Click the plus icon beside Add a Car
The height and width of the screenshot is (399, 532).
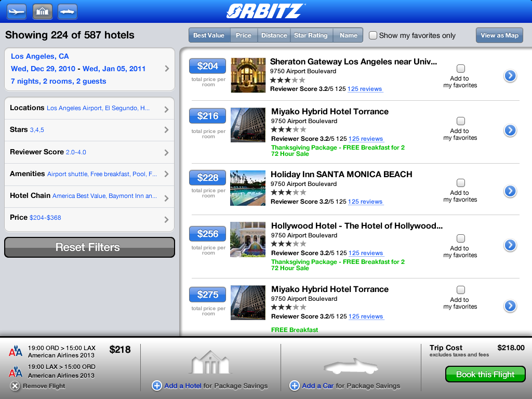pos(295,386)
